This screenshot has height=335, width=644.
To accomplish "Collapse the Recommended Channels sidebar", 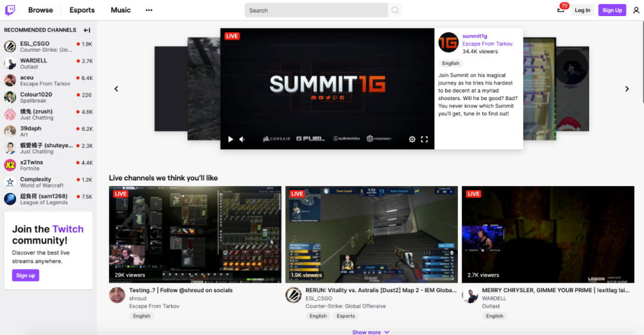I will pyautogui.click(x=86, y=30).
